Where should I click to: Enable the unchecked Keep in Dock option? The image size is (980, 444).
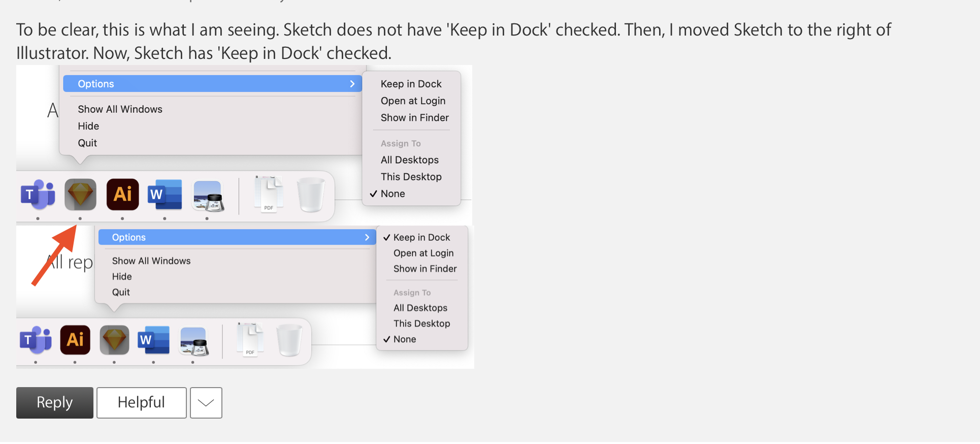pyautogui.click(x=411, y=84)
